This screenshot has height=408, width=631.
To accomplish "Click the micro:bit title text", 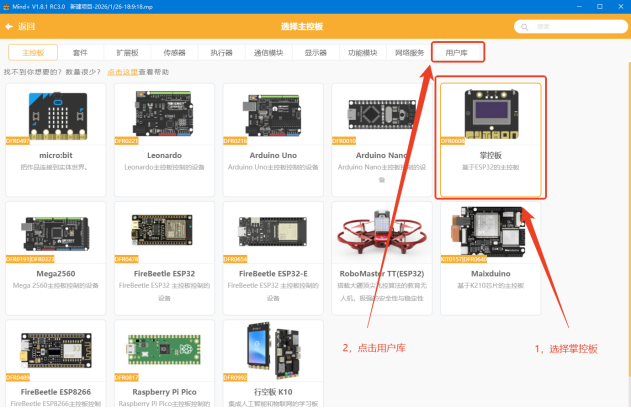I will (x=56, y=155).
